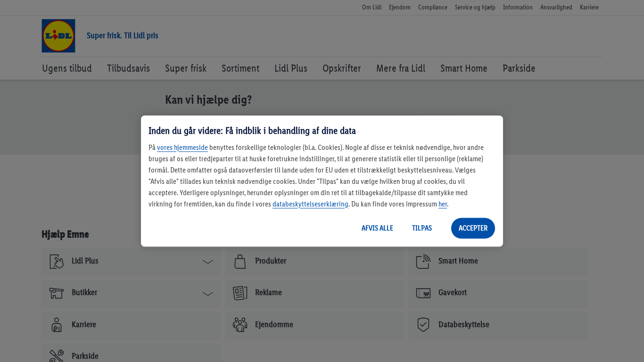Select the Reklame help topic label
This screenshot has width=644, height=362.
(268, 293)
